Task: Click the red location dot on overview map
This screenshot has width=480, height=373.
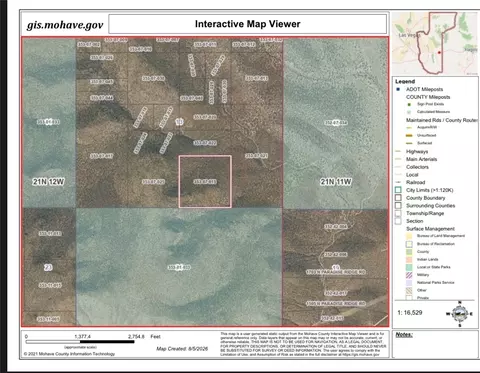Action: [439, 53]
